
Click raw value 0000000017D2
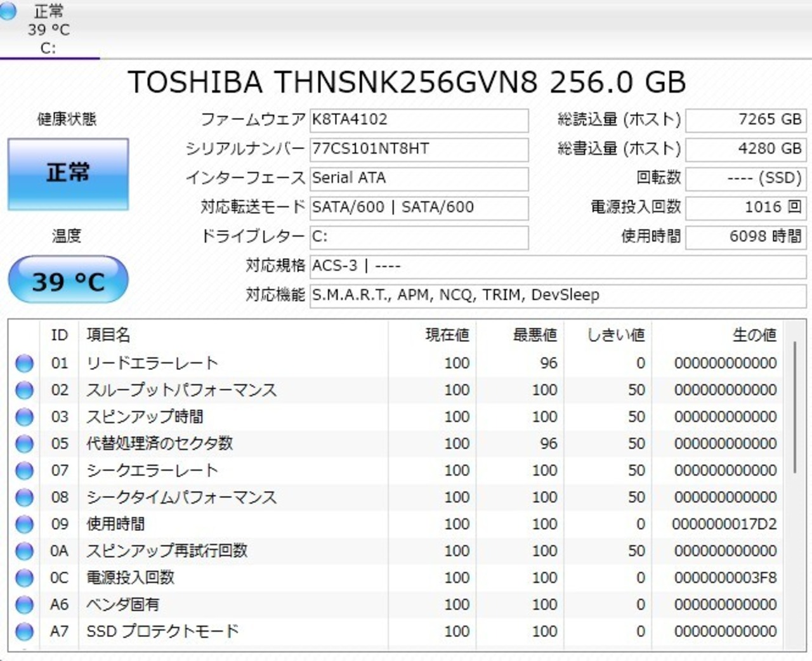coord(724,525)
